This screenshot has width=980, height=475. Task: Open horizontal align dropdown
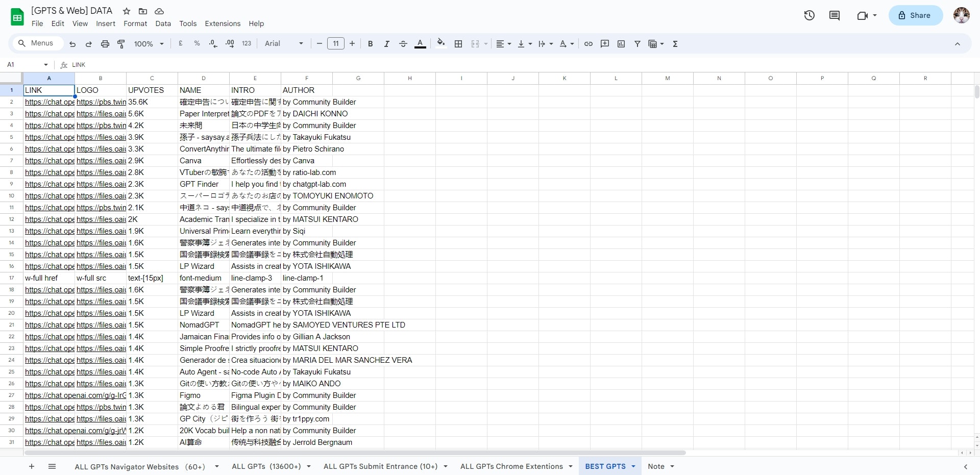click(x=504, y=44)
